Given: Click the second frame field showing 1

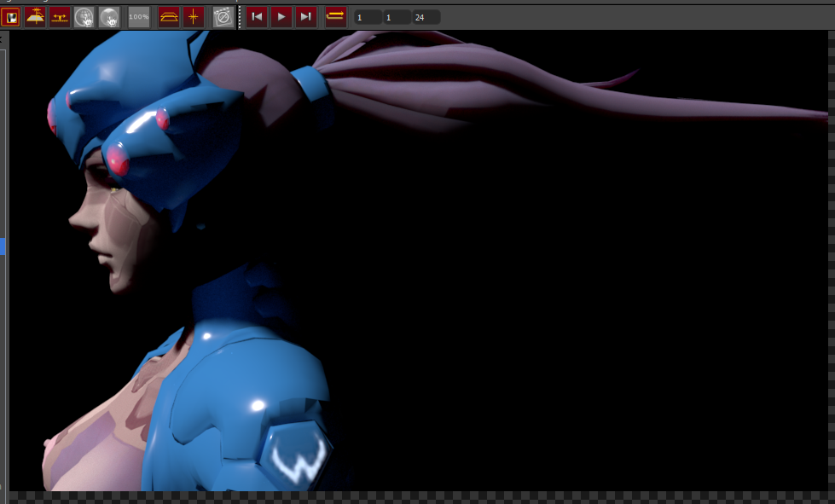Looking at the screenshot, I should (397, 17).
